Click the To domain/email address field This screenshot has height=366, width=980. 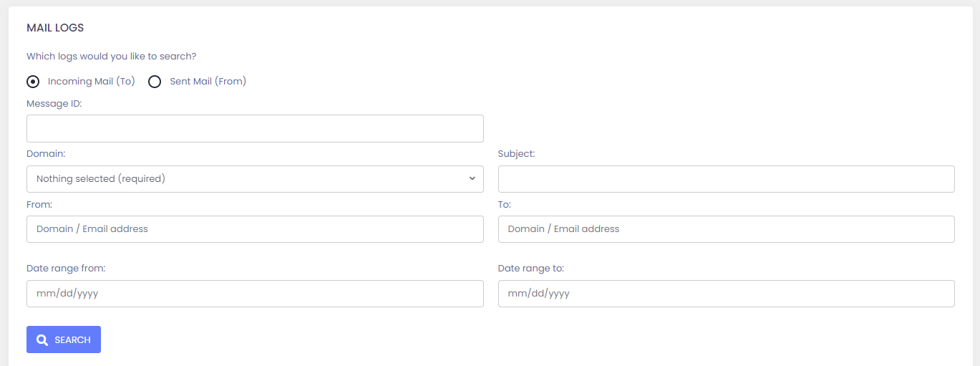(726, 229)
